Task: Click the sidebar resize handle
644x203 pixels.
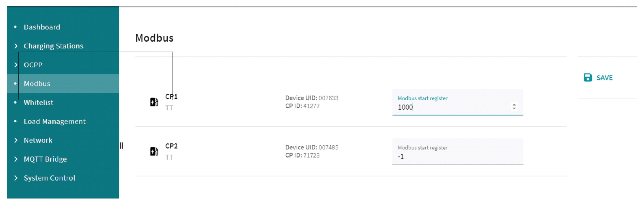Action: (122, 146)
